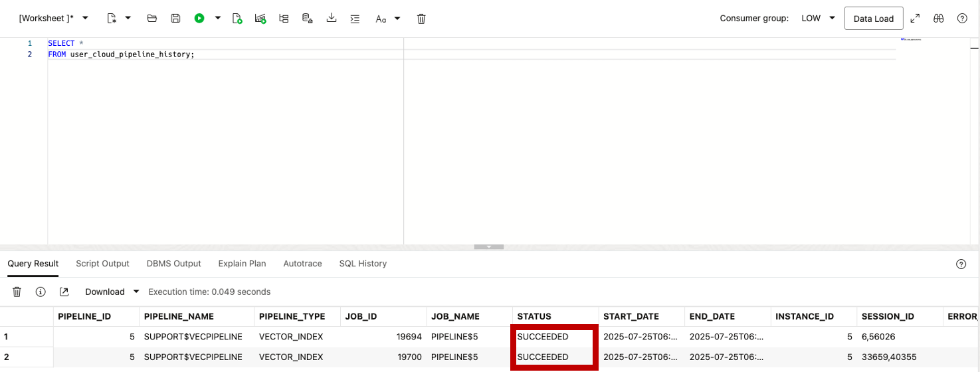Open query result in new tab

pos(64,292)
